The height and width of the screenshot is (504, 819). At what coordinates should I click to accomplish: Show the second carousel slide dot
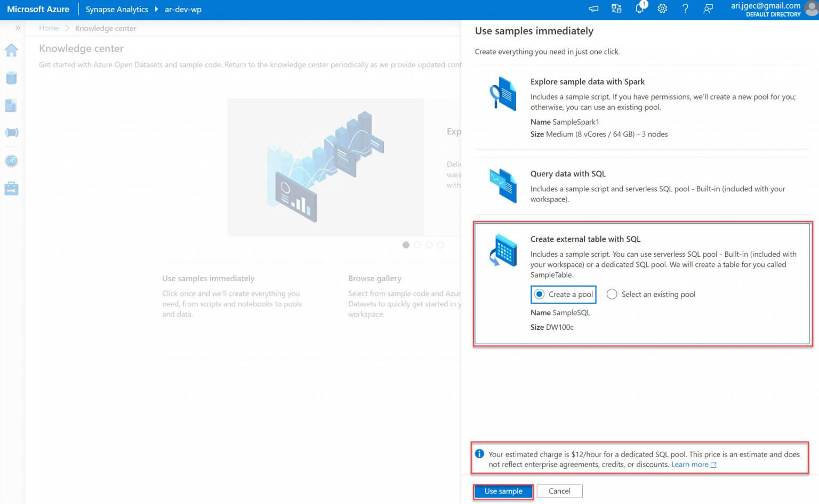point(417,245)
